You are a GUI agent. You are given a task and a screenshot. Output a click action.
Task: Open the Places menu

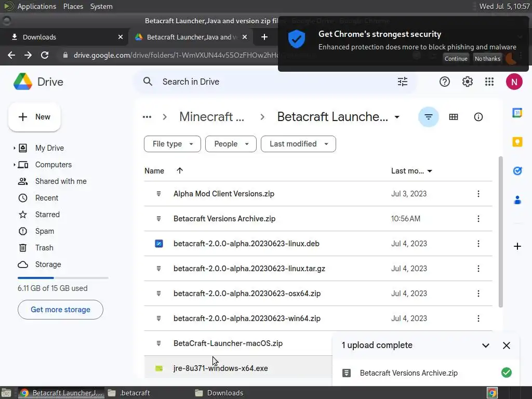tap(73, 6)
